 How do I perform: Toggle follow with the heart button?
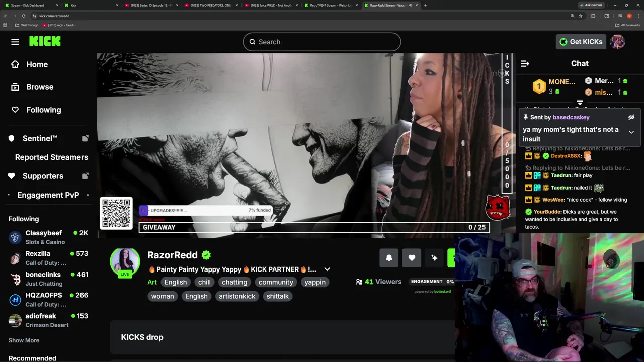(x=412, y=258)
